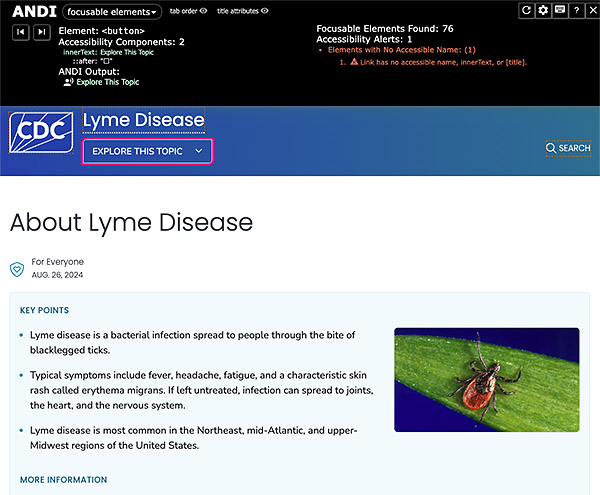Image resolution: width=600 pixels, height=495 pixels.
Task: Click Lyme Disease site title link
Action: coord(143,121)
